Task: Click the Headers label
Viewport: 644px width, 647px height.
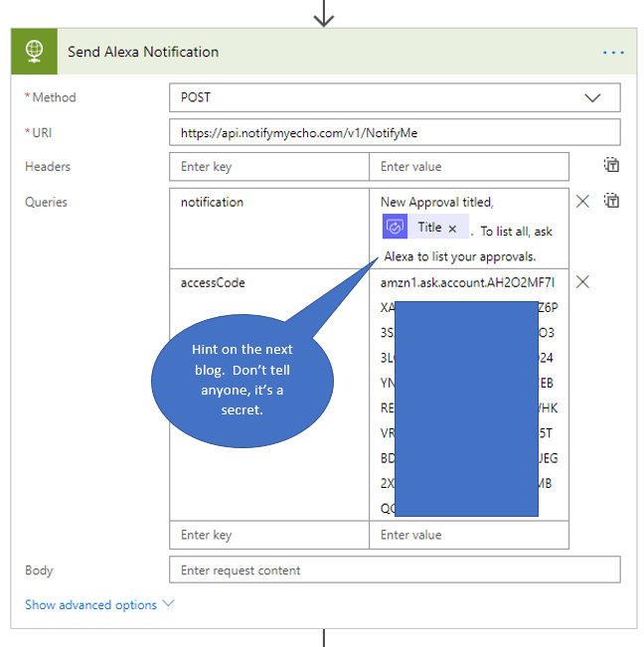Action: pos(48,167)
